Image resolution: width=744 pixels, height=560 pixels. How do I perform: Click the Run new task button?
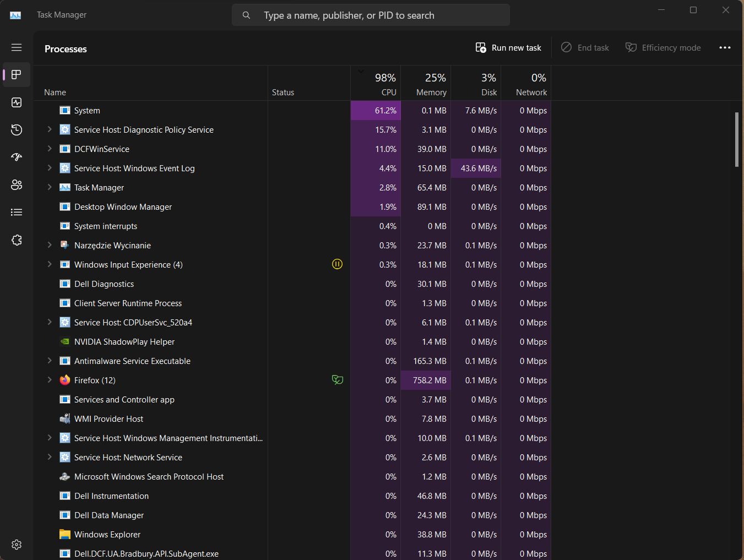508,48
